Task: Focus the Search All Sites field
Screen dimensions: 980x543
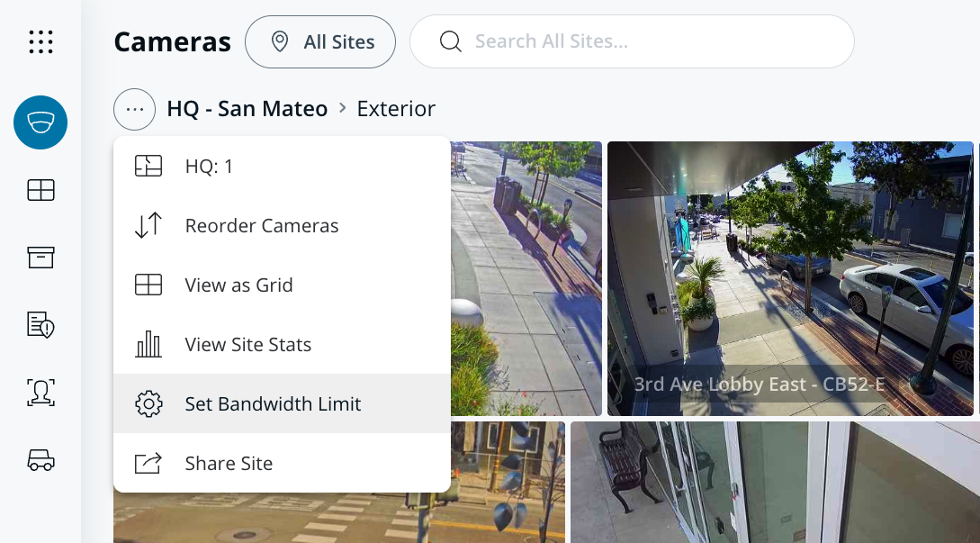Action: point(632,41)
